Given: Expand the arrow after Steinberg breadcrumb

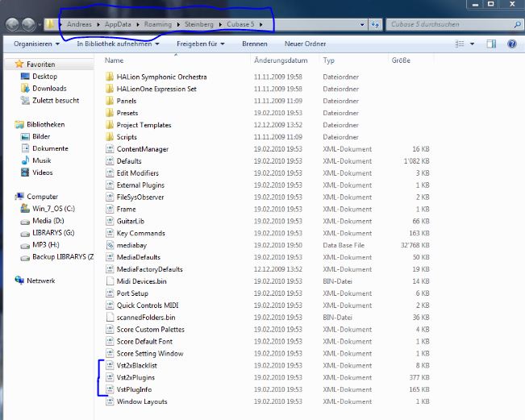Looking at the screenshot, I should [x=220, y=24].
